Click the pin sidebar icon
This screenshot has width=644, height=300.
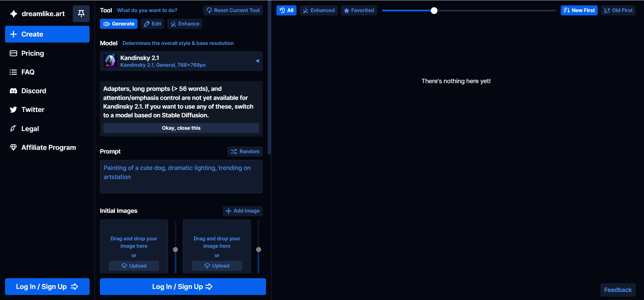pyautogui.click(x=81, y=13)
